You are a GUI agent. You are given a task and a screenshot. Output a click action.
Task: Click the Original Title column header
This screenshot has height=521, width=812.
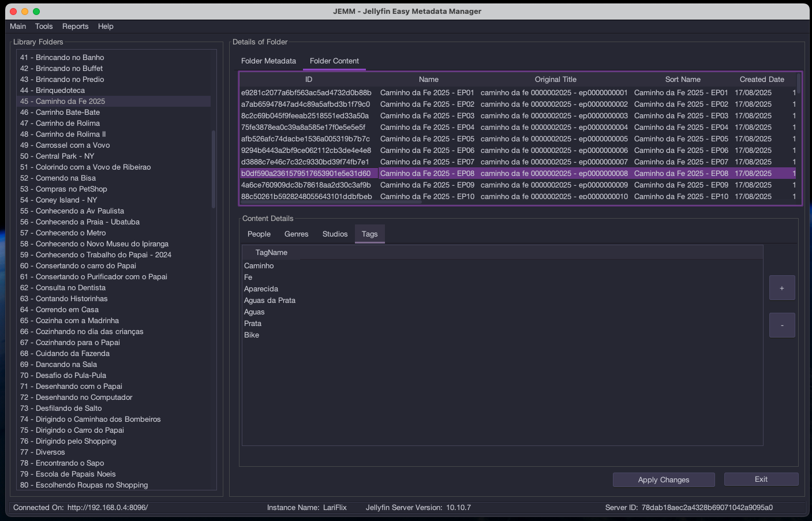(555, 80)
